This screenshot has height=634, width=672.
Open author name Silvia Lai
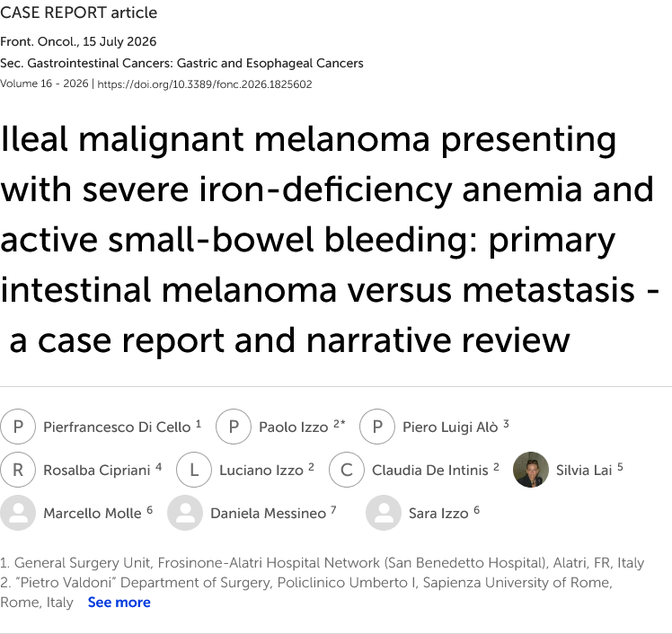584,471
